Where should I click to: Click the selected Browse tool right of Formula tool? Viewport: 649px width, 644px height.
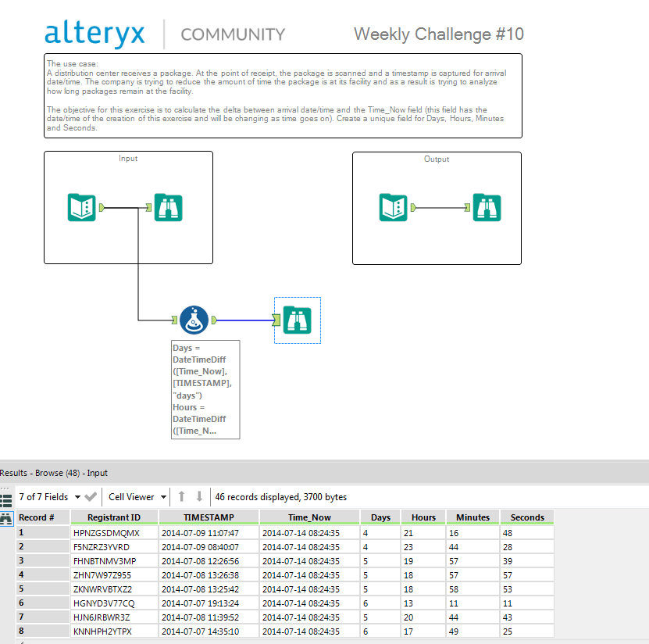(297, 320)
